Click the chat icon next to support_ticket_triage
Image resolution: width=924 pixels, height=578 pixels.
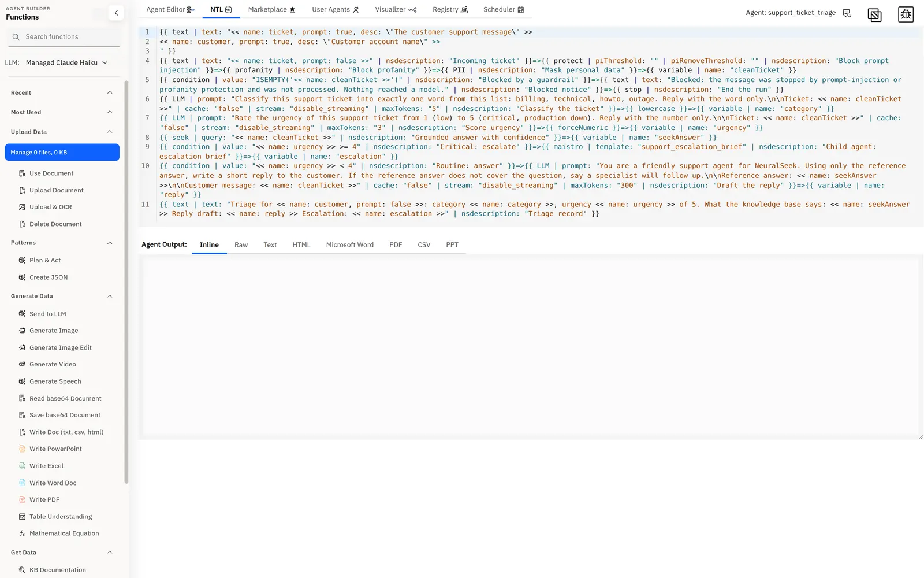[x=847, y=13]
